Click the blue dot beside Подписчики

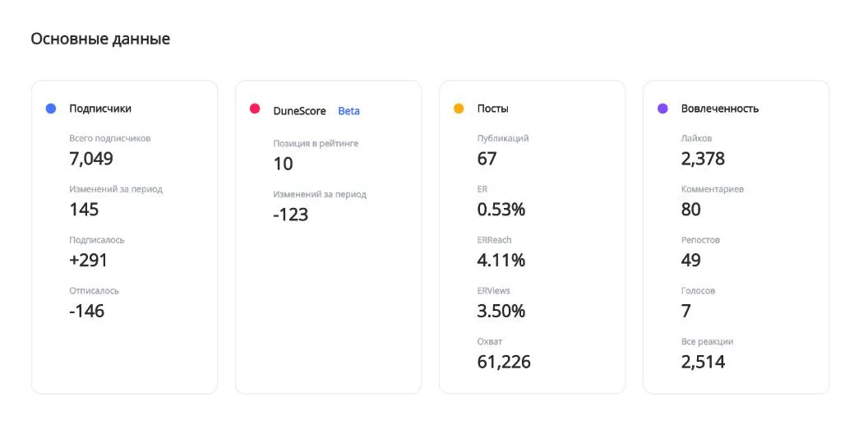[x=51, y=109]
